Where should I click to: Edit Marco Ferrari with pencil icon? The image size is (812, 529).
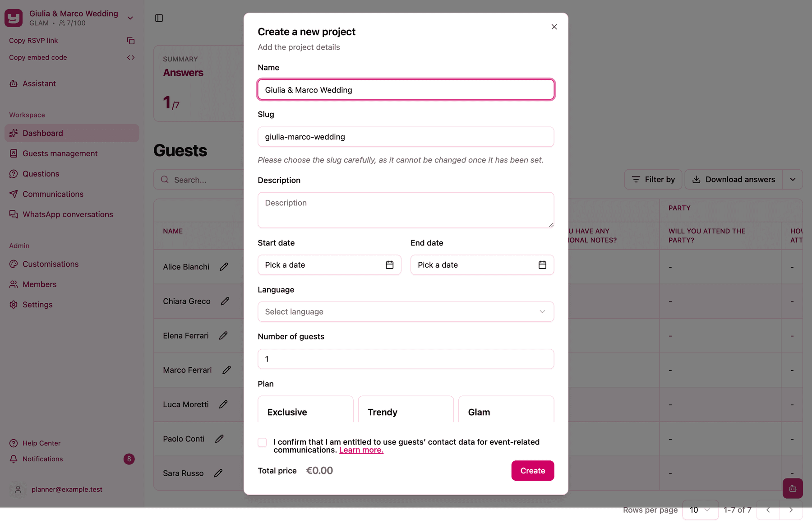pos(226,370)
